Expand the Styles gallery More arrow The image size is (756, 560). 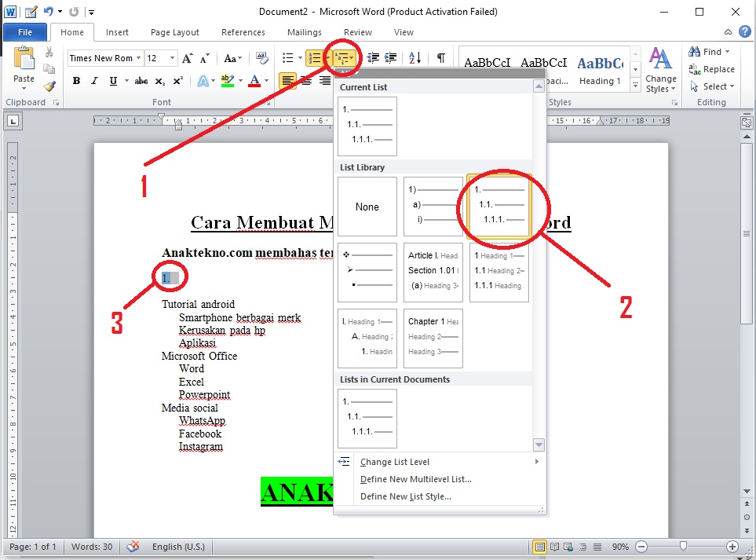[x=635, y=86]
